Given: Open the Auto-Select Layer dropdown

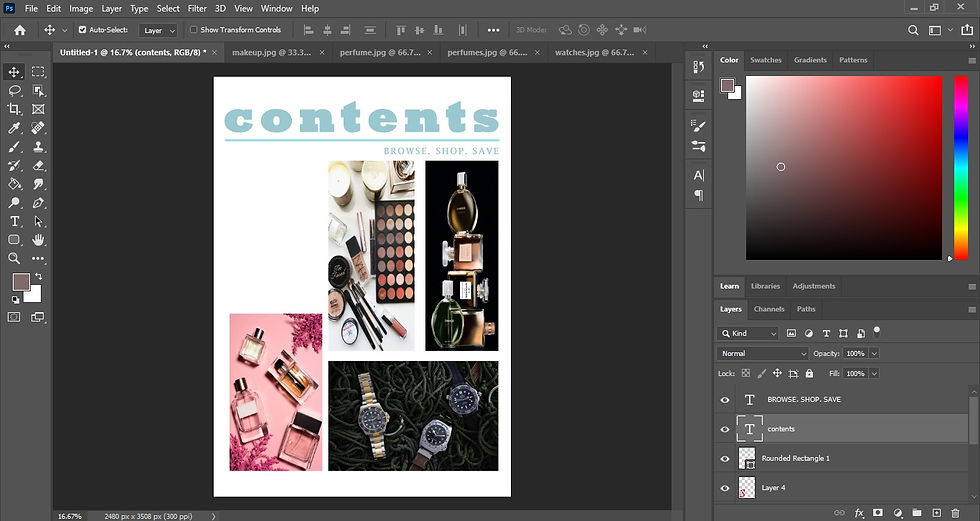Looking at the screenshot, I should point(158,30).
